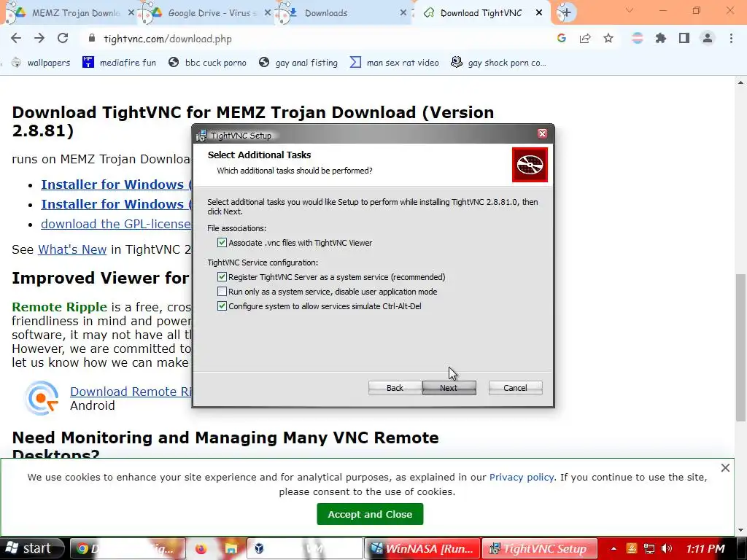The image size is (747, 560).
Task: Bookmark this page with star icon
Action: point(608,38)
